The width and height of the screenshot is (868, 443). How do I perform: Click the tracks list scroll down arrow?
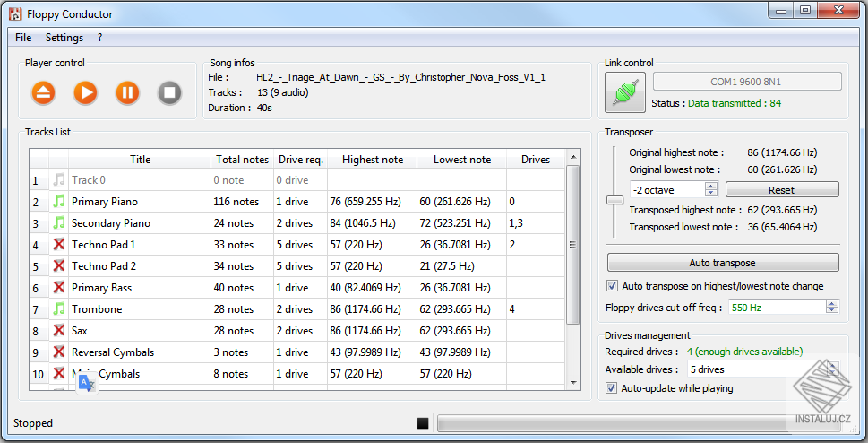(x=573, y=383)
